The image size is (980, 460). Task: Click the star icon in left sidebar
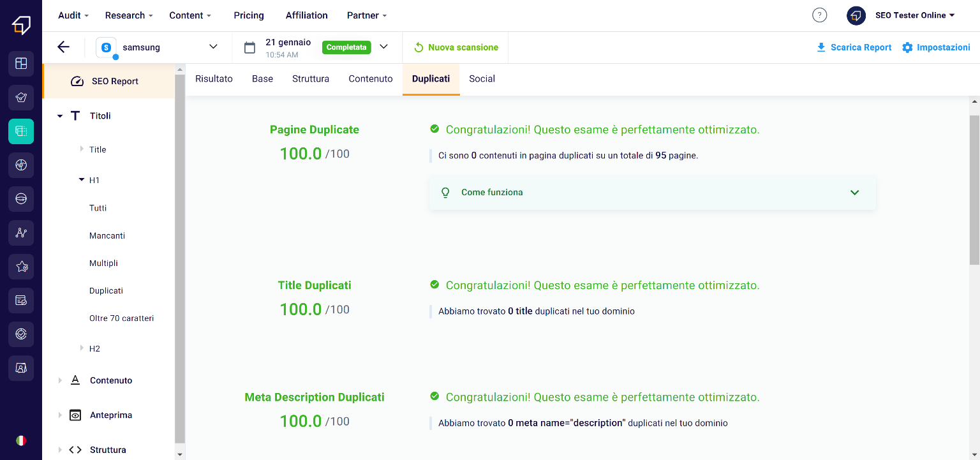pos(21,267)
